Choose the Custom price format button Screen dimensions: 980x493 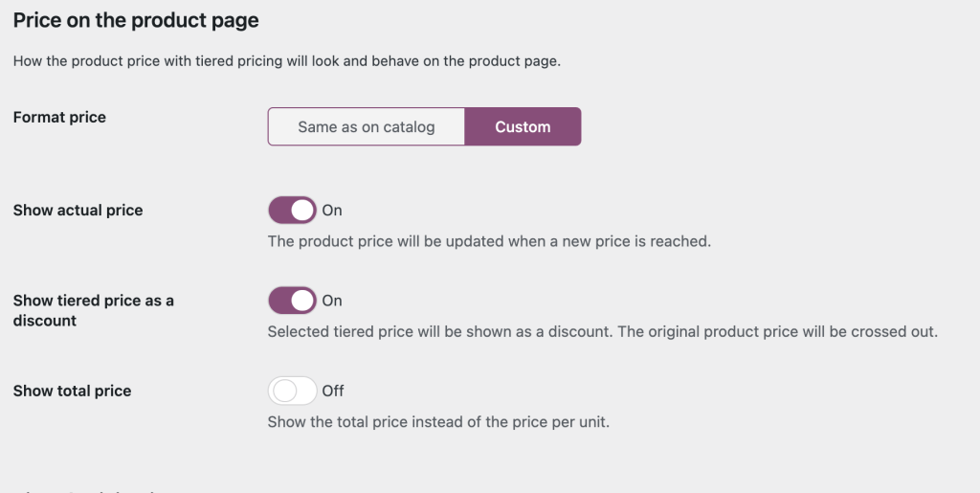point(523,126)
